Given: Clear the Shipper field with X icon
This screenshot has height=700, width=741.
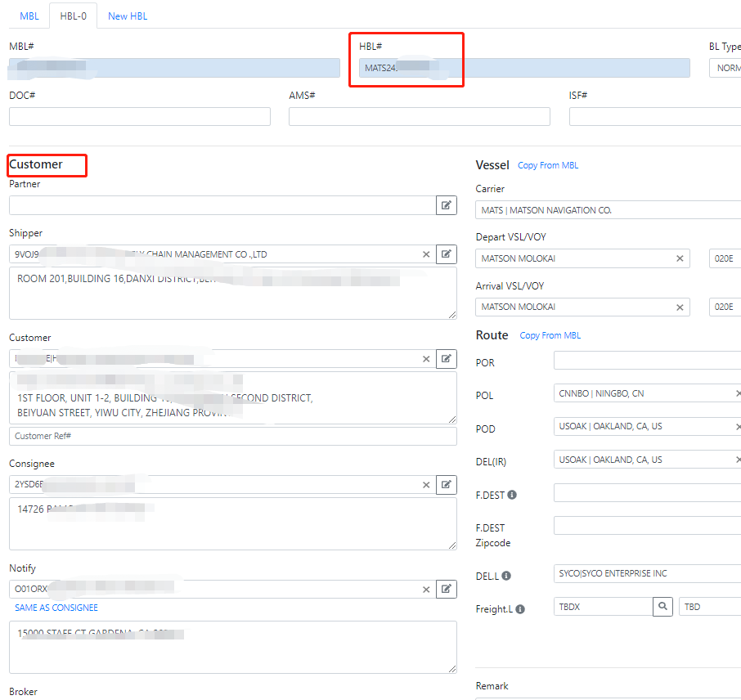Looking at the screenshot, I should pos(425,254).
